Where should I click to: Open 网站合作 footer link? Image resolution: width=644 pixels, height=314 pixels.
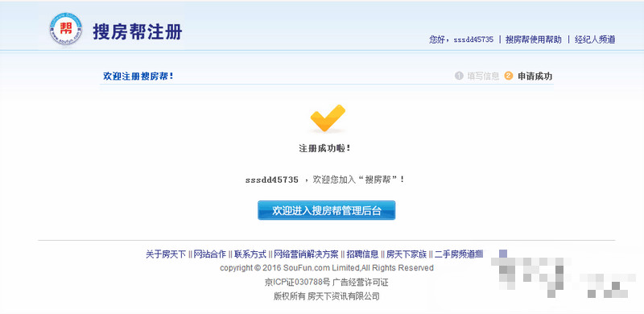(210, 254)
